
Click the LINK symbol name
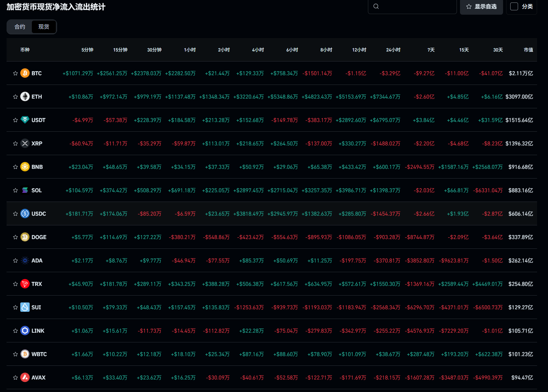(38, 331)
